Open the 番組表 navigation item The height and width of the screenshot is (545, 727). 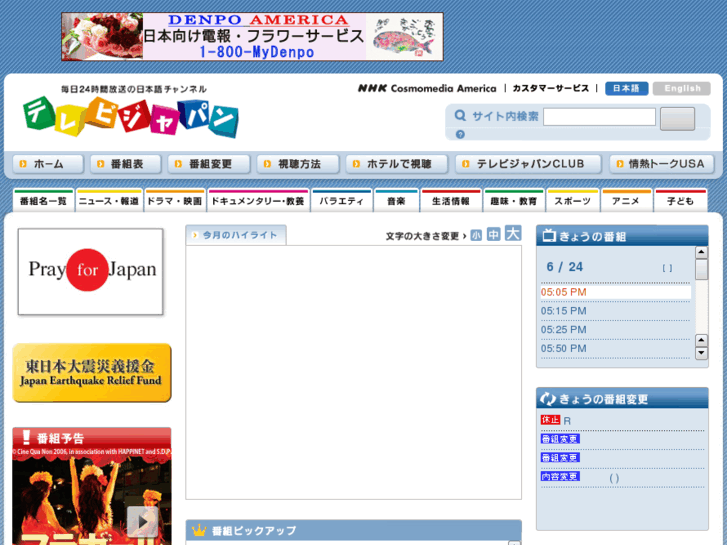126,164
